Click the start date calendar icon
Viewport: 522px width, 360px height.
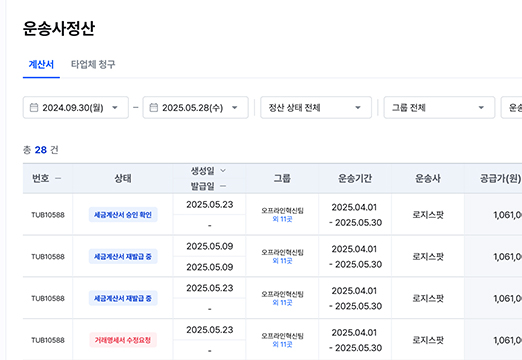(x=34, y=107)
